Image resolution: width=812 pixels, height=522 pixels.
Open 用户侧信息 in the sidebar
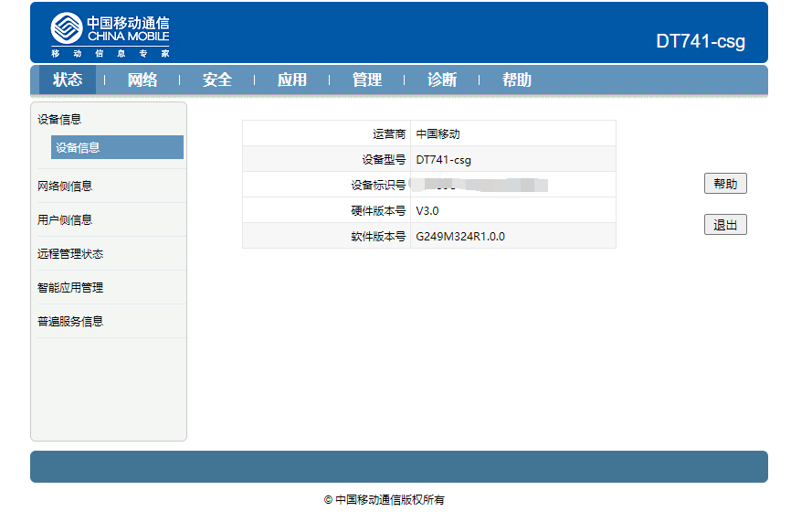[65, 219]
